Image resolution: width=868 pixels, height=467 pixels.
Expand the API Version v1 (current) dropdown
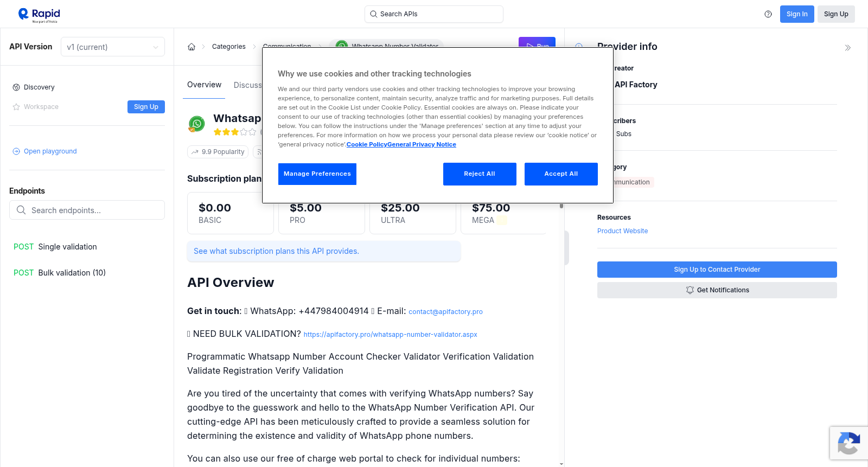point(113,47)
